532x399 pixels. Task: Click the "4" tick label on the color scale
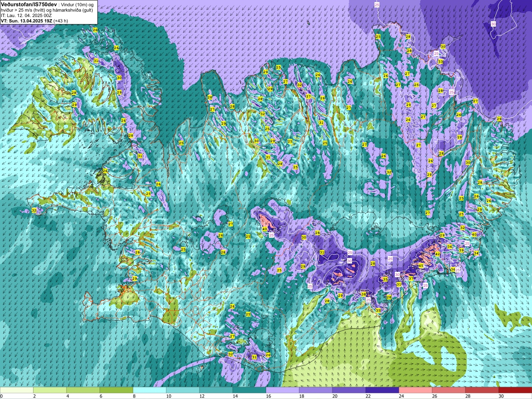coord(68,396)
